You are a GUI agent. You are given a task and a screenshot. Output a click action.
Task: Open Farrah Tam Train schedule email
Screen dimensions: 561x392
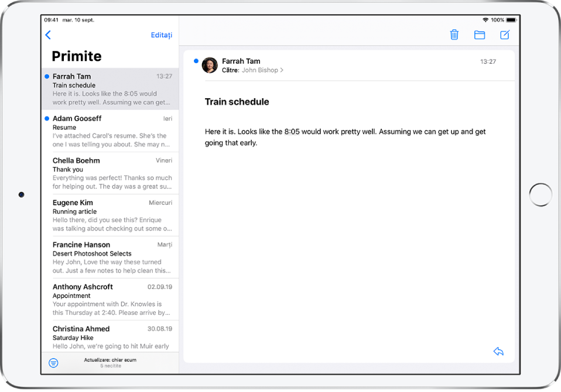[x=110, y=89]
